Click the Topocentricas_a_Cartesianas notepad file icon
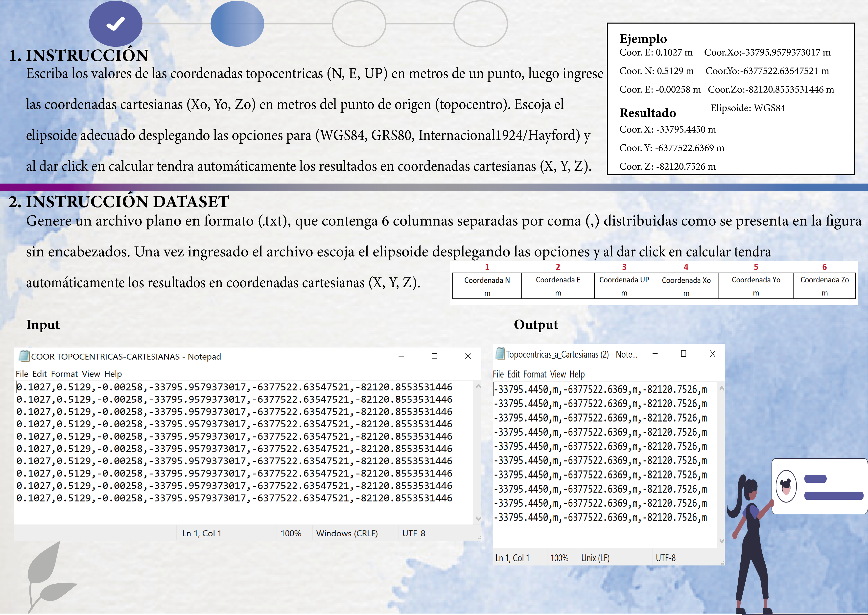This screenshot has width=868, height=615. [500, 354]
